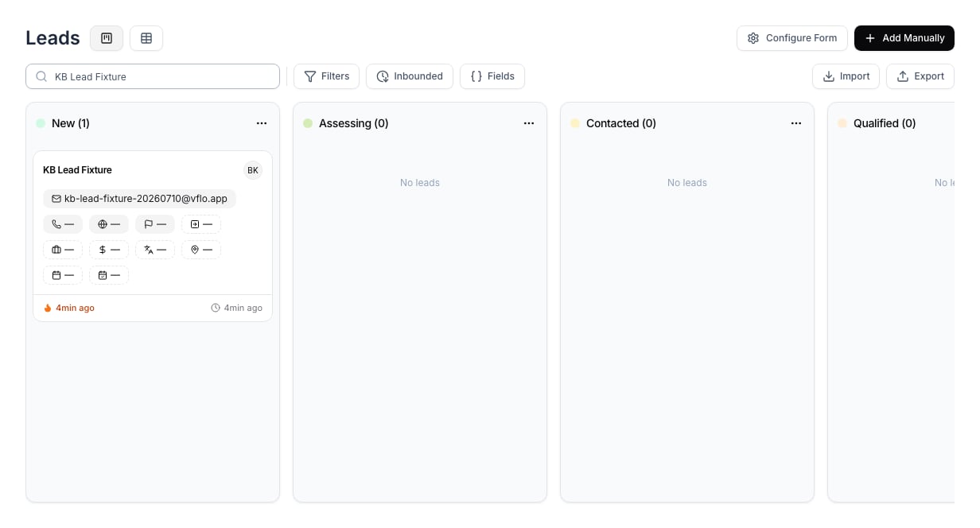This screenshot has width=980, height=528.
Task: Open the Filters dropdown
Action: [327, 76]
